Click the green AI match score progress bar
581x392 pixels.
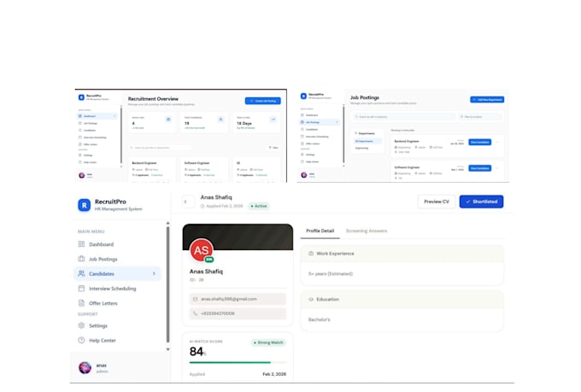point(230,362)
